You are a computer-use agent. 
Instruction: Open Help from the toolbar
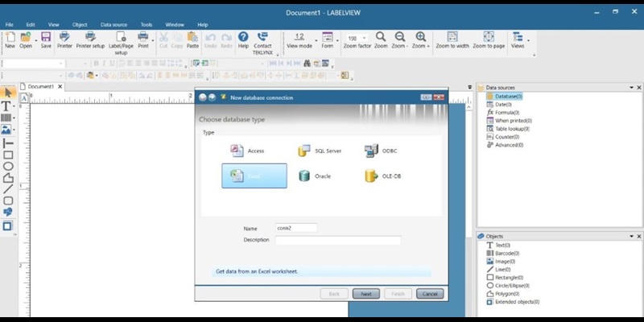(x=243, y=39)
